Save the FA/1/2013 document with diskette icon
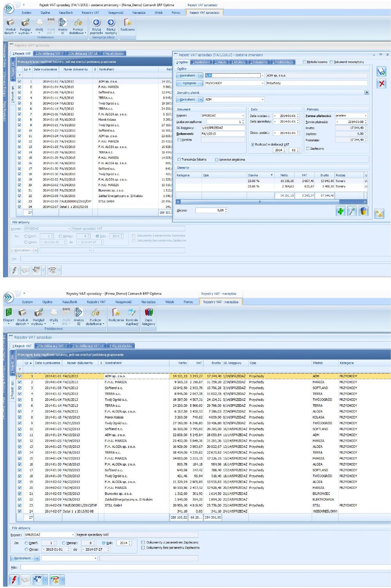 click(381, 72)
